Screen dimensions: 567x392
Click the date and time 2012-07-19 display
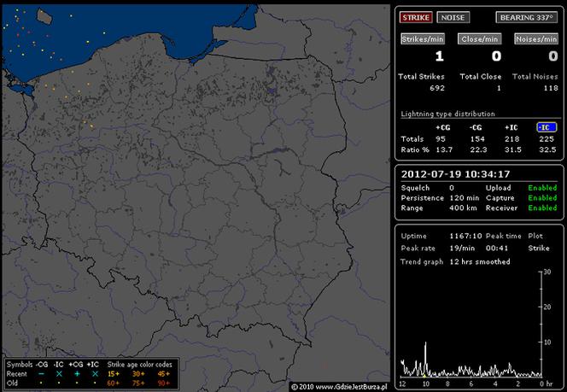tap(456, 174)
